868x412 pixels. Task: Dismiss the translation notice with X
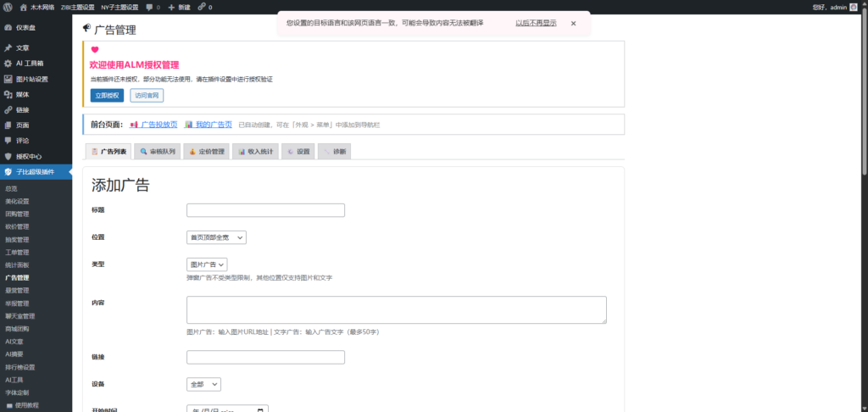click(573, 24)
